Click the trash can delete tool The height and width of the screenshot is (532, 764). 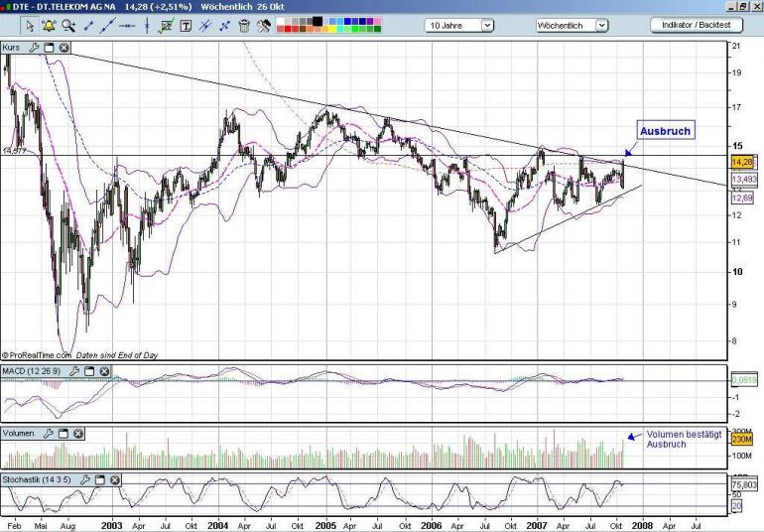244,26
